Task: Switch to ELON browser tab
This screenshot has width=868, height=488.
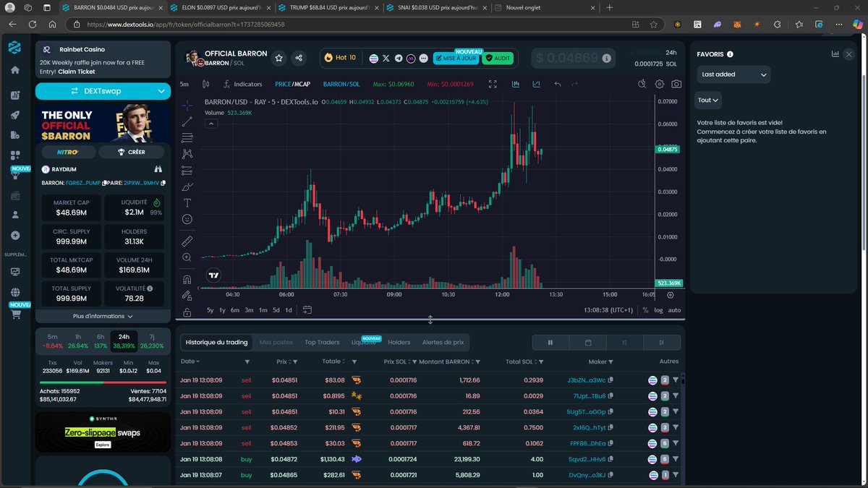Action: (x=221, y=7)
